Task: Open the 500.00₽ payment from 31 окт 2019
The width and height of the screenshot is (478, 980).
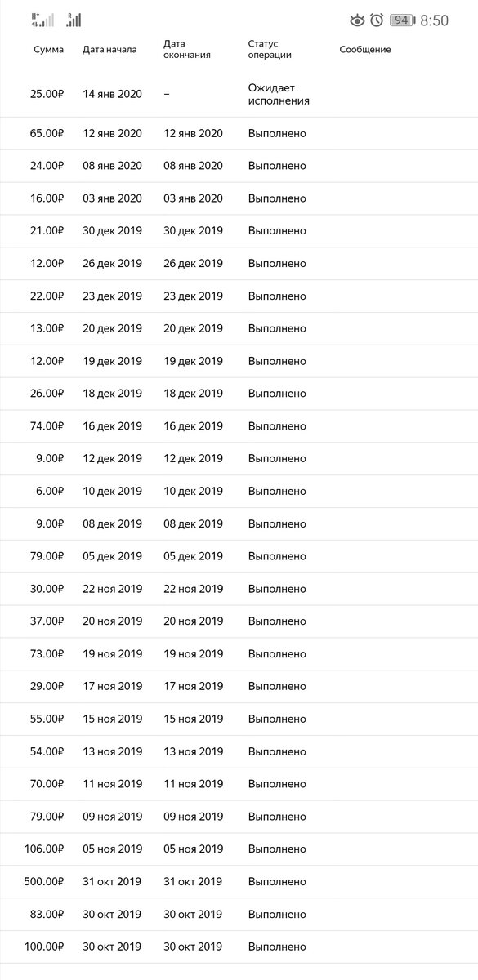Action: coord(239,882)
